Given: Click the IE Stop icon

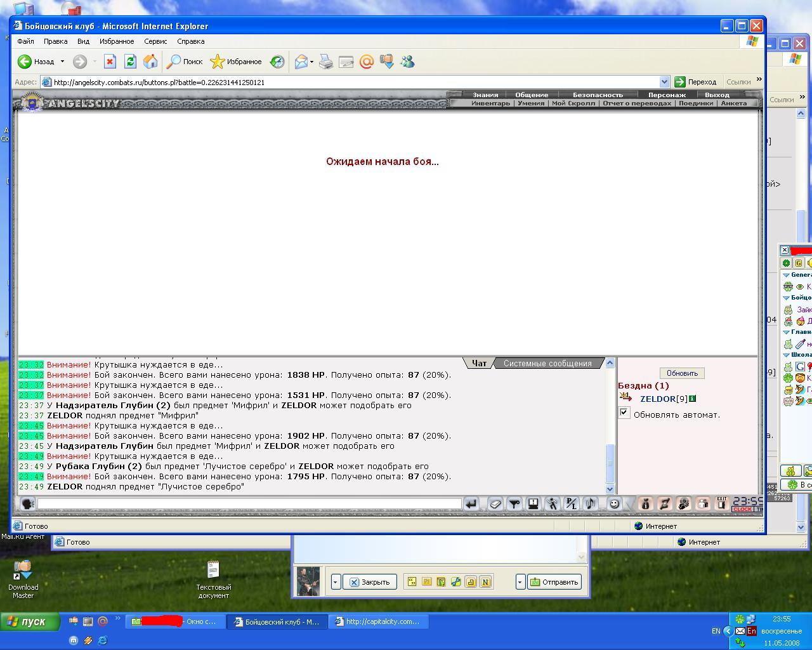Looking at the screenshot, I should (110, 62).
